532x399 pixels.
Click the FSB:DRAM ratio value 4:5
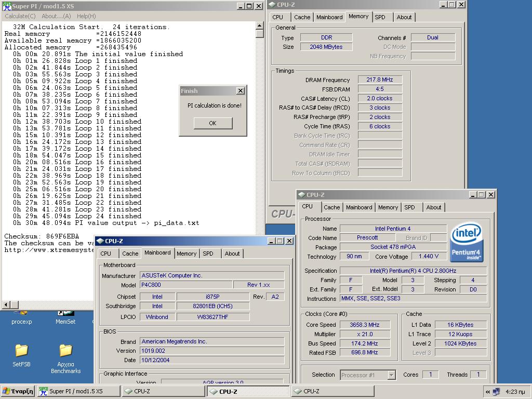tap(380, 89)
